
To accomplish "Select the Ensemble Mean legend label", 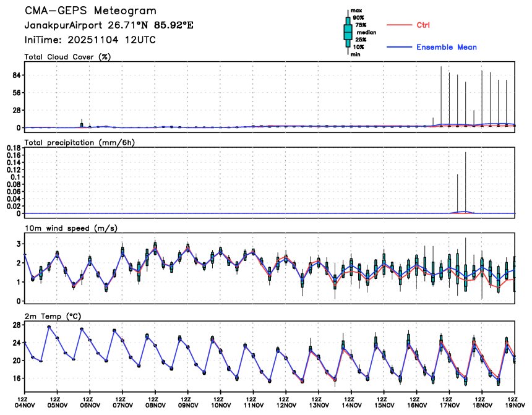I will click(447, 47).
